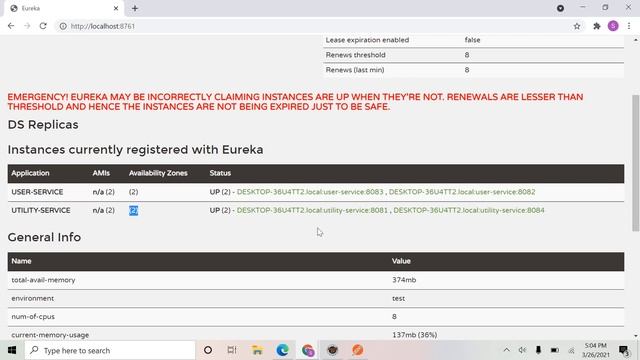Open Cortana circle icon on taskbar

click(x=208, y=350)
